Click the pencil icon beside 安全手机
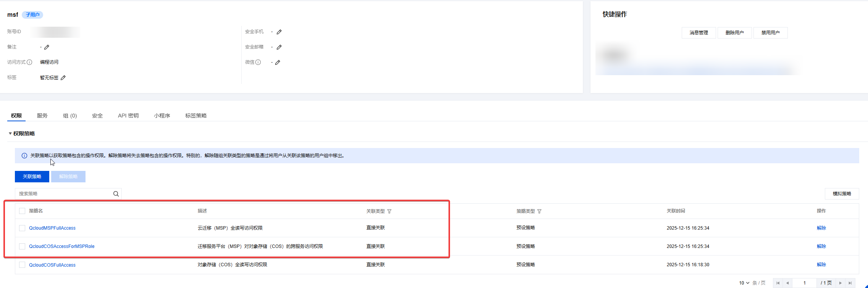Screen dimensions: 868x288 279,32
